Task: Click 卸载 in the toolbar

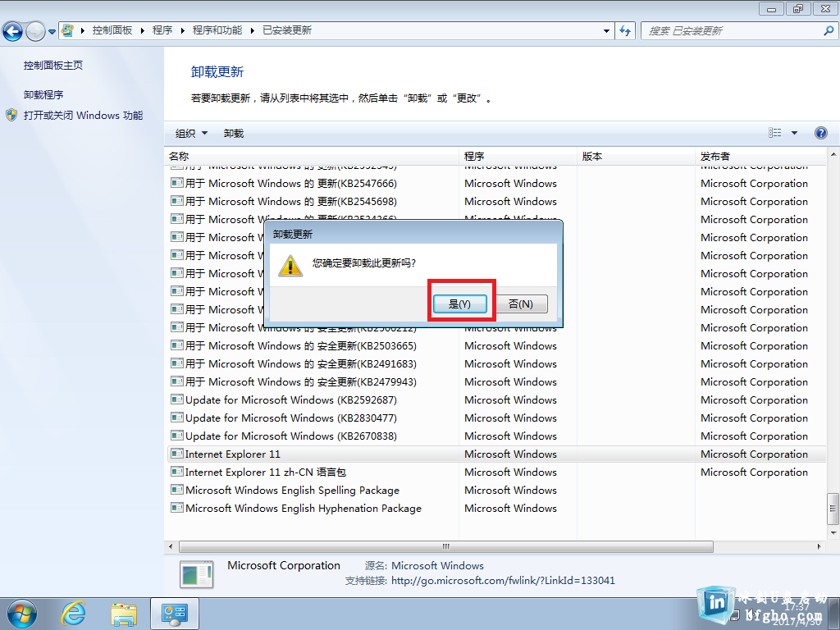Action: coord(234,134)
